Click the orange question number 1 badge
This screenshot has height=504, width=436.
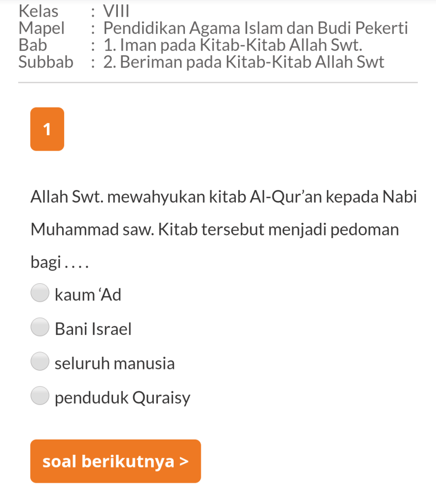(47, 129)
